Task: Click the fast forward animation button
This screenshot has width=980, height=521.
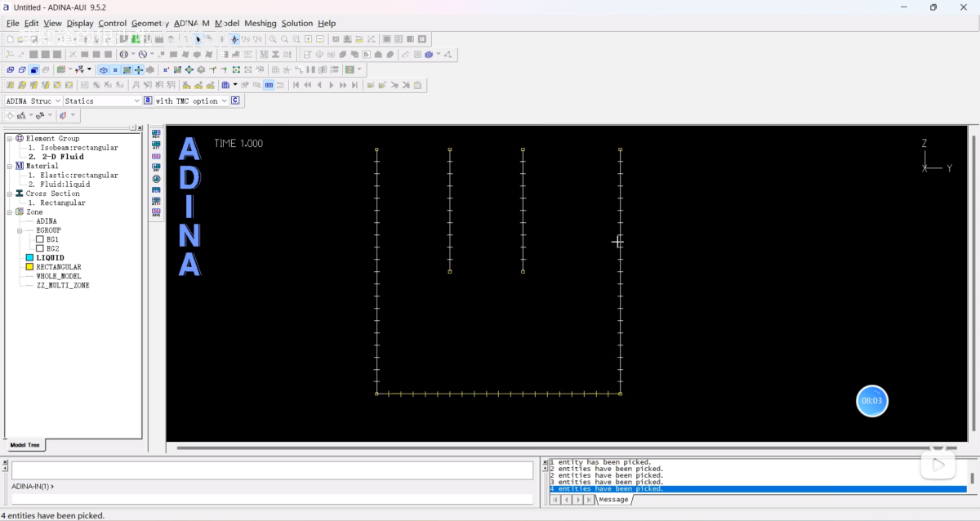Action: (343, 85)
